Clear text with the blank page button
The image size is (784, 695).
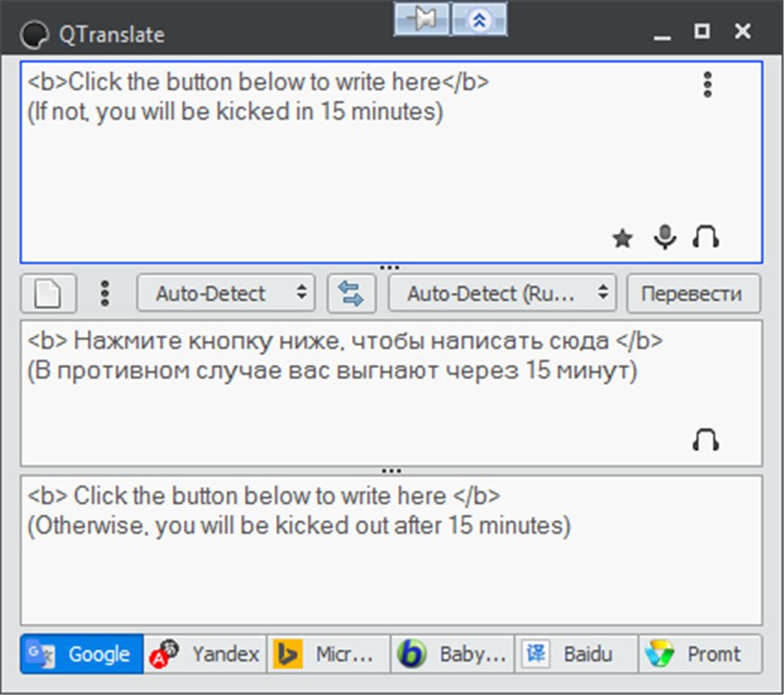(48, 294)
